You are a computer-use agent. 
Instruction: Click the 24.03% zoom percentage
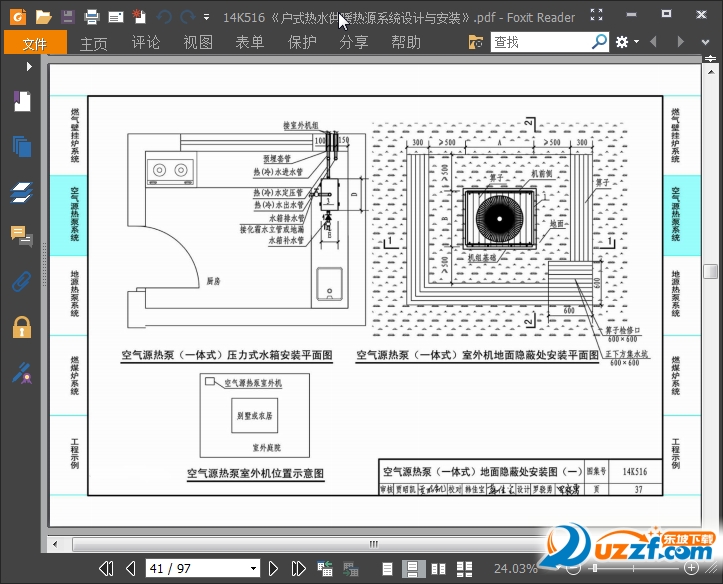point(516,568)
